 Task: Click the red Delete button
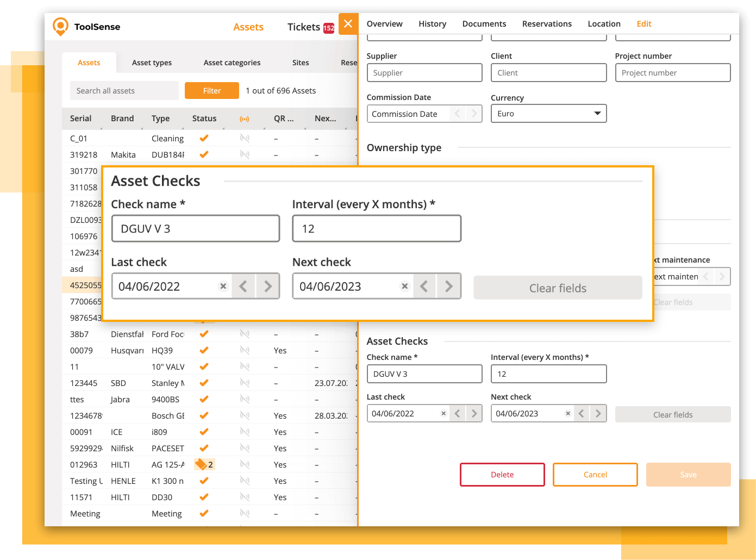pyautogui.click(x=502, y=475)
